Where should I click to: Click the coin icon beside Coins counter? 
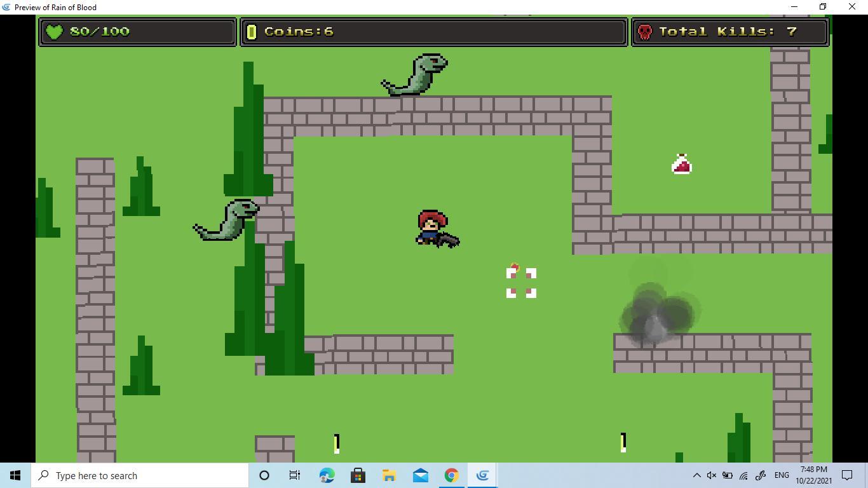tap(251, 32)
